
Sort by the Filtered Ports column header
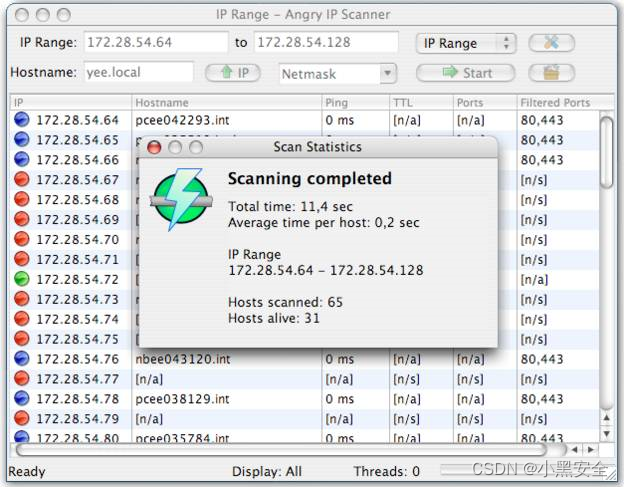point(565,103)
